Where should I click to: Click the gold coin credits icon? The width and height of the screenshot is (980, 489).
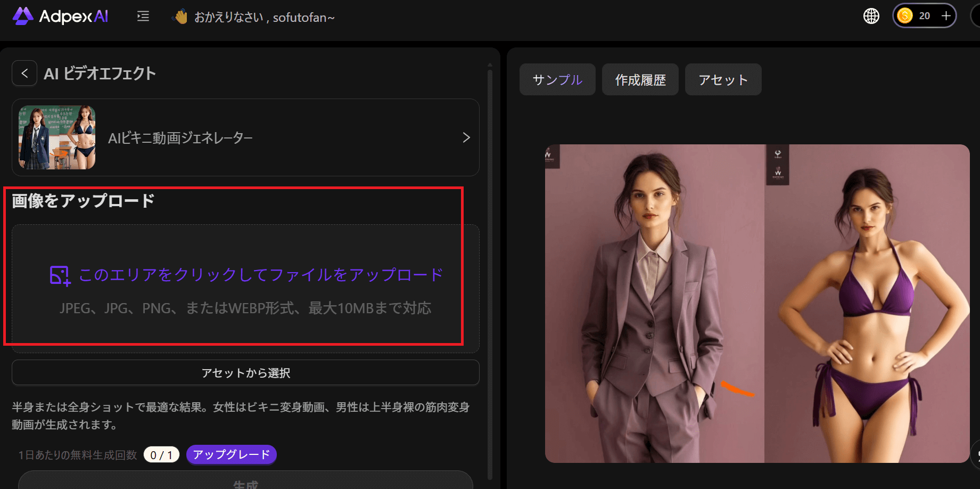point(906,15)
